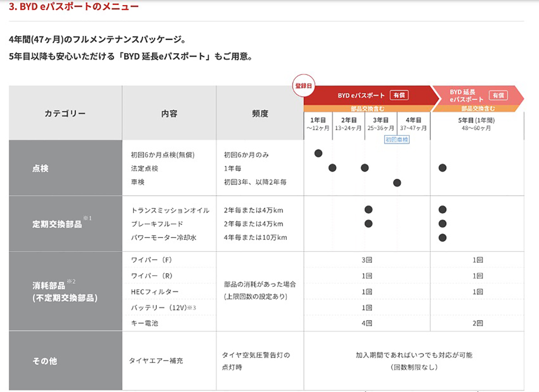Click the パワーモーター冷却水 dot under 5年目
This screenshot has width=539, height=392.
click(443, 237)
